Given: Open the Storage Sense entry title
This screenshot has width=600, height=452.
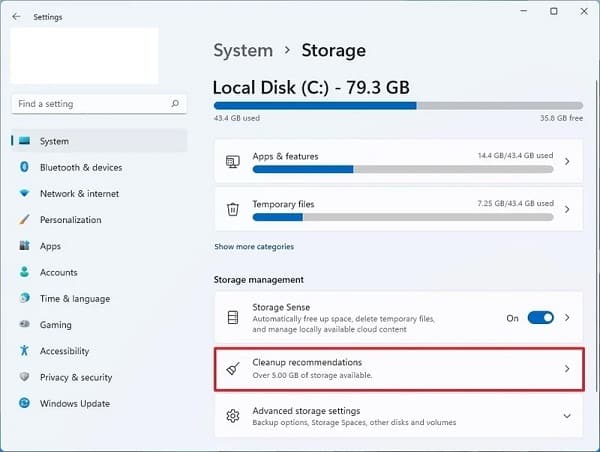Looking at the screenshot, I should (x=281, y=307).
